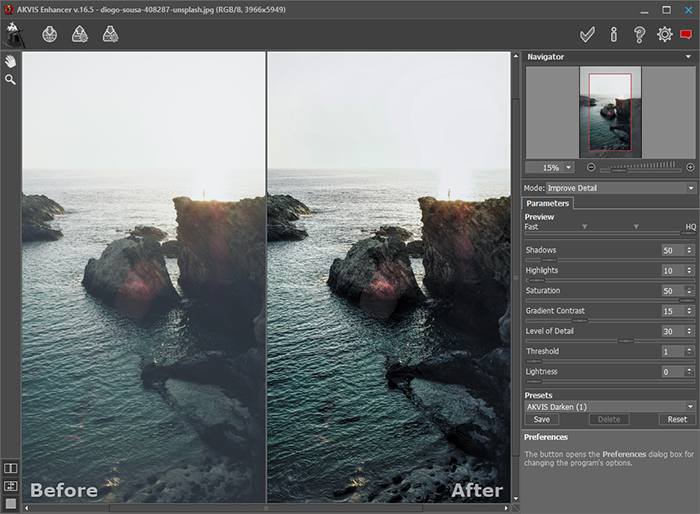This screenshot has height=514, width=700.
Task: Open the Mode Improve Detail dropdown
Action: tap(621, 188)
